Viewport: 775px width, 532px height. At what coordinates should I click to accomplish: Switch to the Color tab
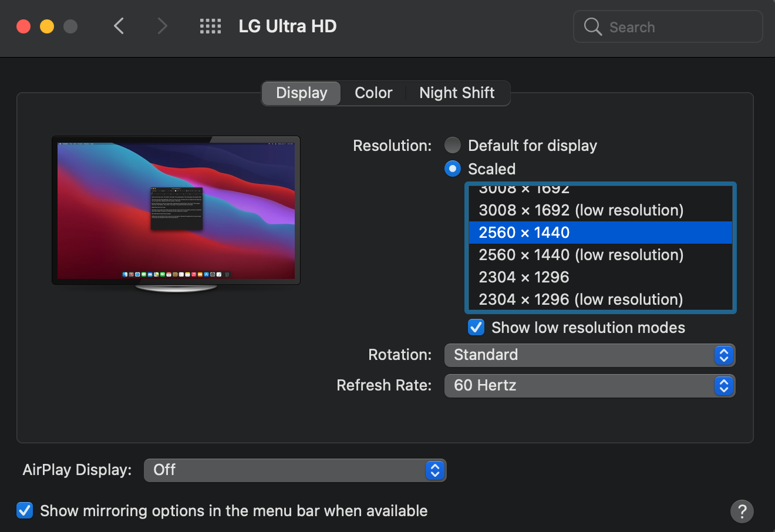(373, 93)
